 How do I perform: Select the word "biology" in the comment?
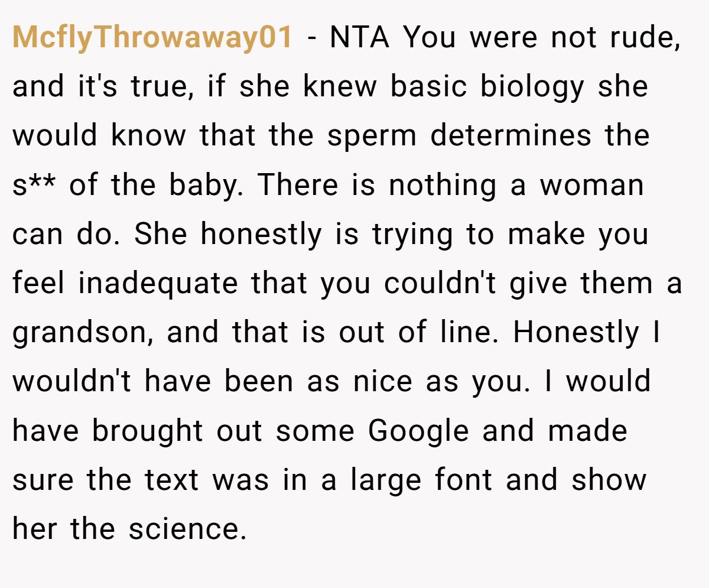tap(531, 87)
